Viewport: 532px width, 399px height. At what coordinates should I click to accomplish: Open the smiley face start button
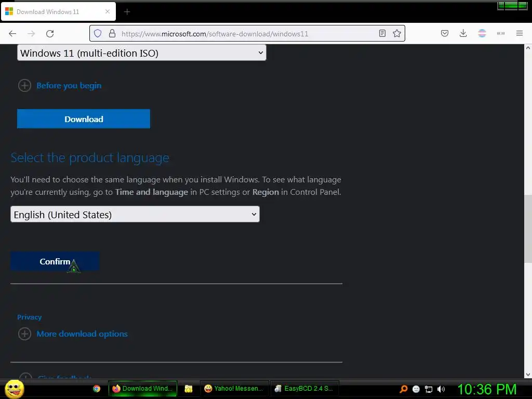coord(15,389)
